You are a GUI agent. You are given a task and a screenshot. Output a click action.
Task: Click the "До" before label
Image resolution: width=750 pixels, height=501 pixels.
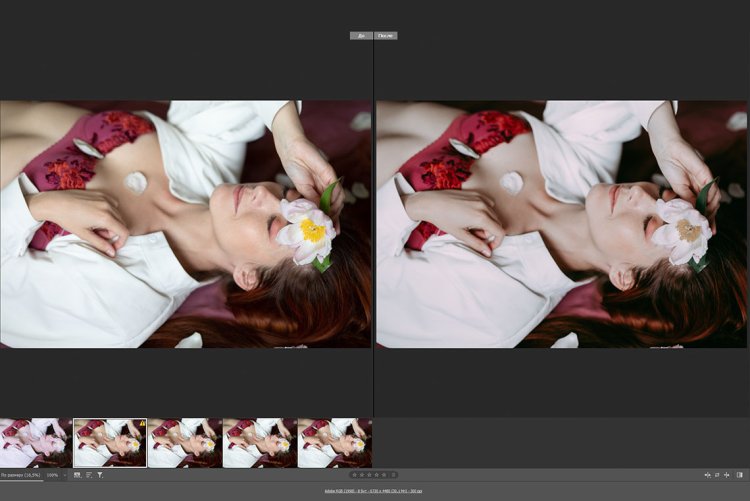(361, 35)
